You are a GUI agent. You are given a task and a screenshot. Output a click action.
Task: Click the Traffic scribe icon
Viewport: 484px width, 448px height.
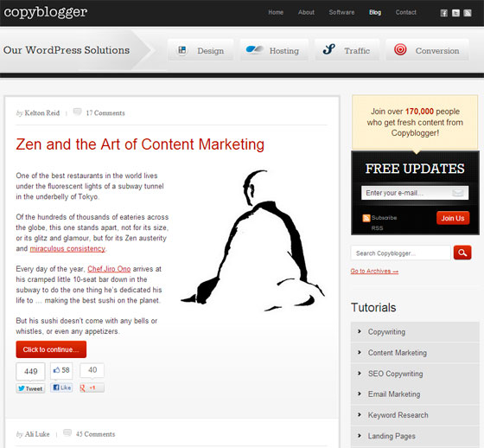(329, 49)
